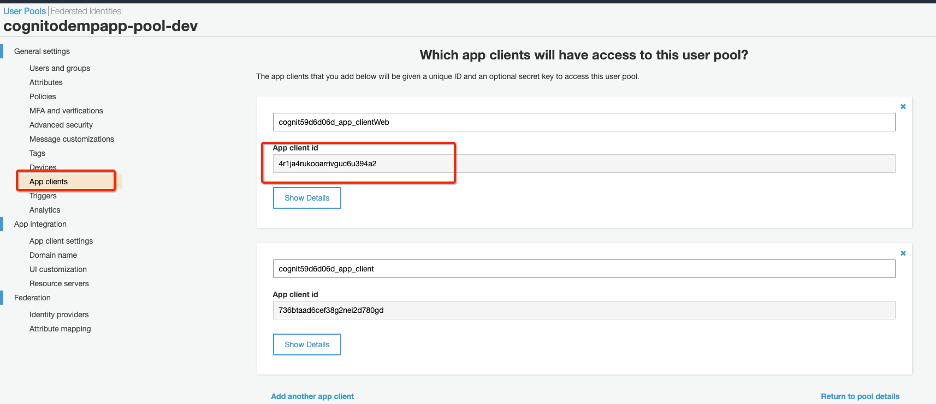Remove the cognit59d6d06d_app_client app client (x icon)

[x=902, y=254]
